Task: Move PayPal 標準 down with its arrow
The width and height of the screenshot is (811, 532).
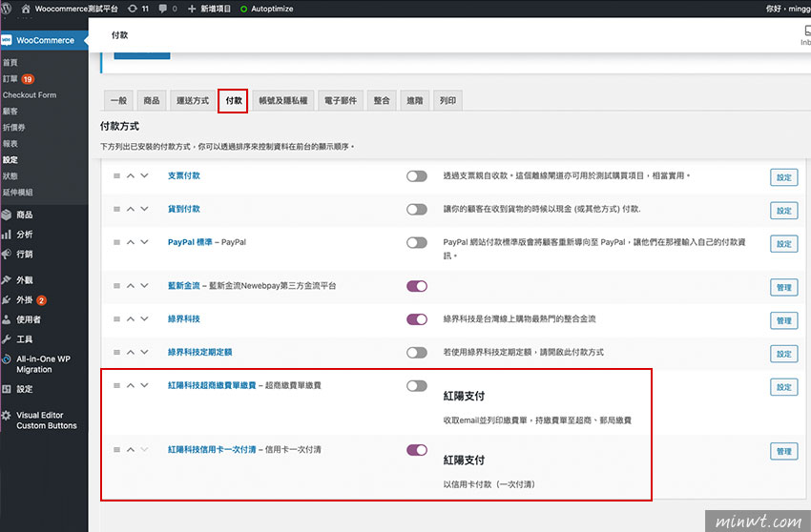Action: [144, 242]
